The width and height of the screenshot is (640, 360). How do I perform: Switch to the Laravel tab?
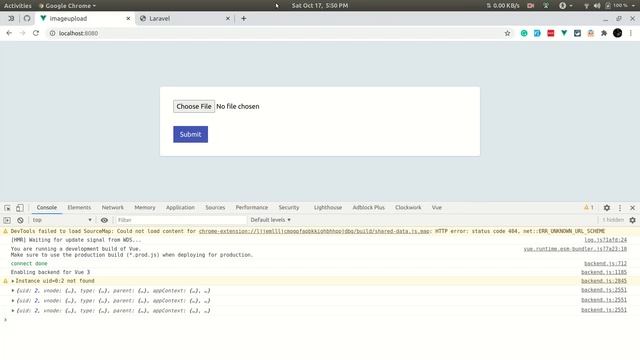pos(185,18)
